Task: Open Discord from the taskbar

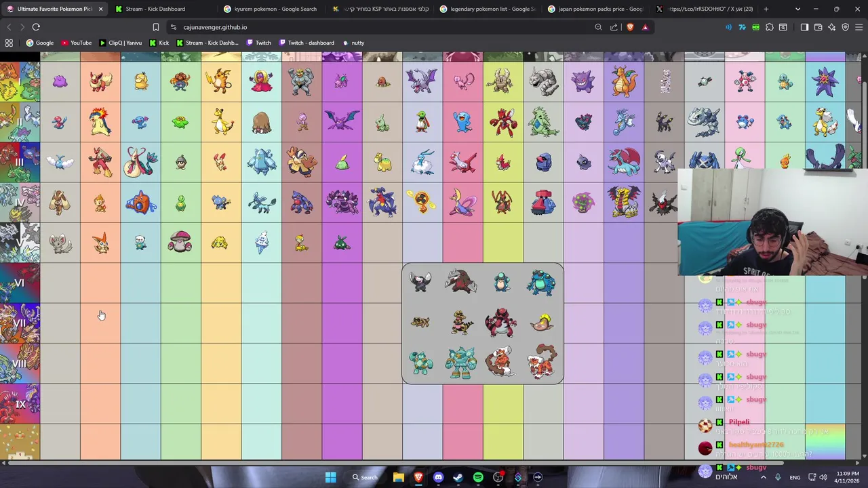Action: [438, 477]
